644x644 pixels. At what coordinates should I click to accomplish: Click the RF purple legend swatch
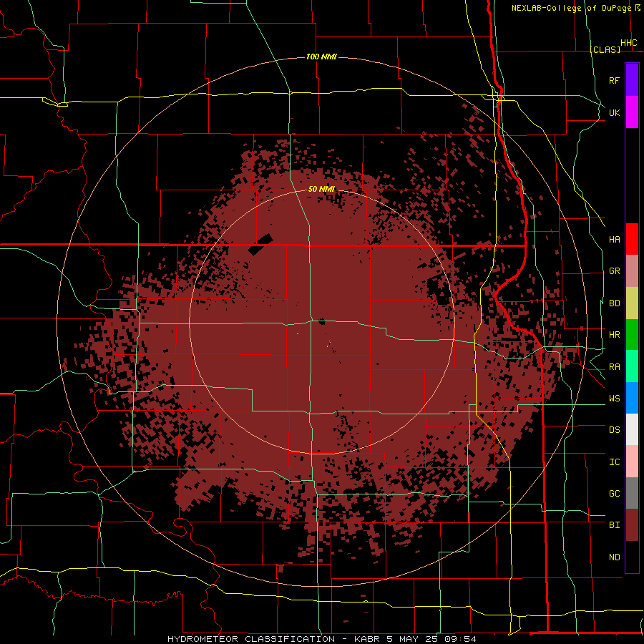point(632,80)
